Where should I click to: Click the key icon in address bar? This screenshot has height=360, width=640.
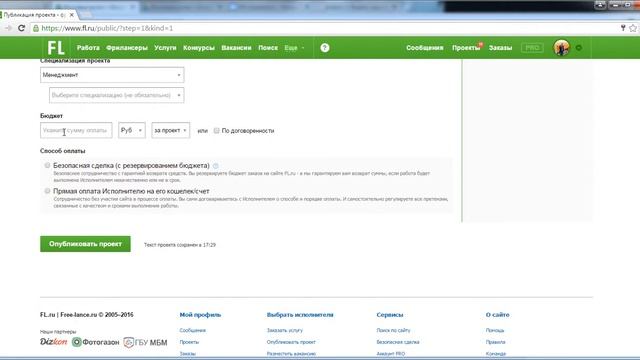click(x=623, y=28)
